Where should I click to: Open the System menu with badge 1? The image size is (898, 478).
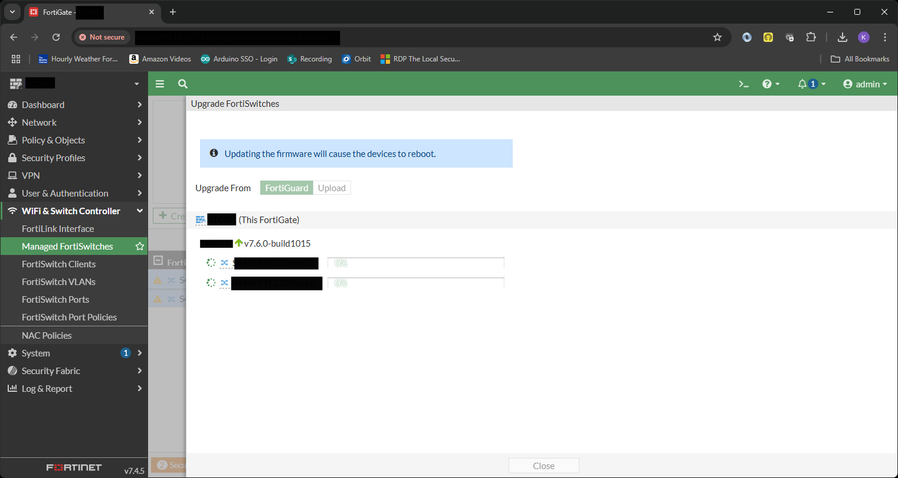coord(73,353)
